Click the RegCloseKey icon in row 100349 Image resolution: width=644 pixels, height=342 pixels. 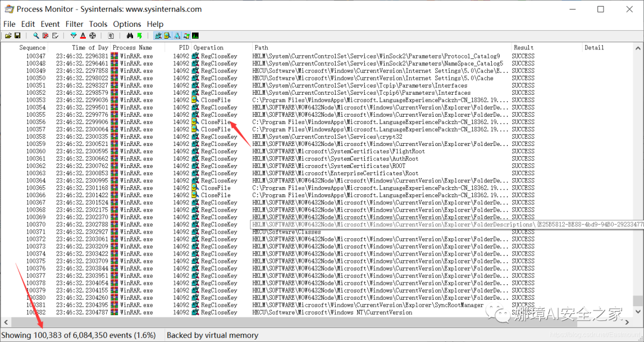tap(196, 71)
